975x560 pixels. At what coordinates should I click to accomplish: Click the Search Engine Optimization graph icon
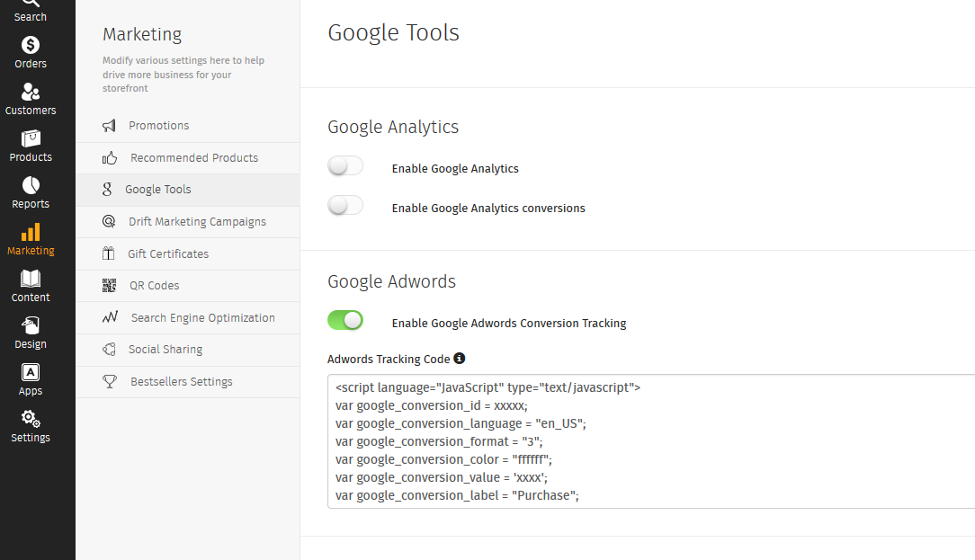pos(110,317)
